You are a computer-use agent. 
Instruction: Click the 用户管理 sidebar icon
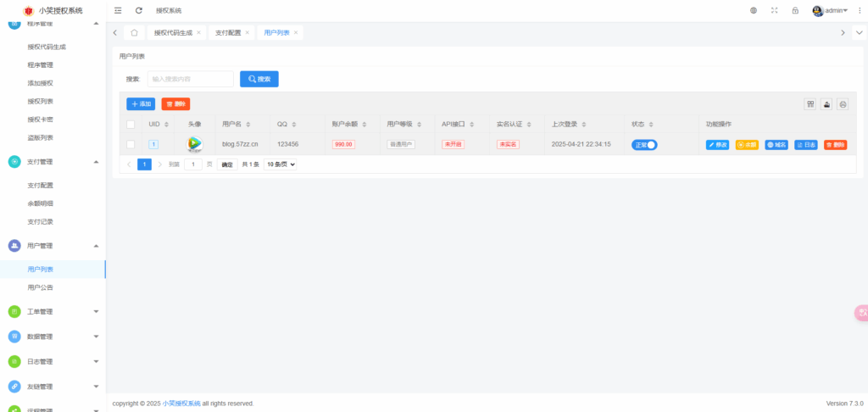pyautogui.click(x=14, y=246)
